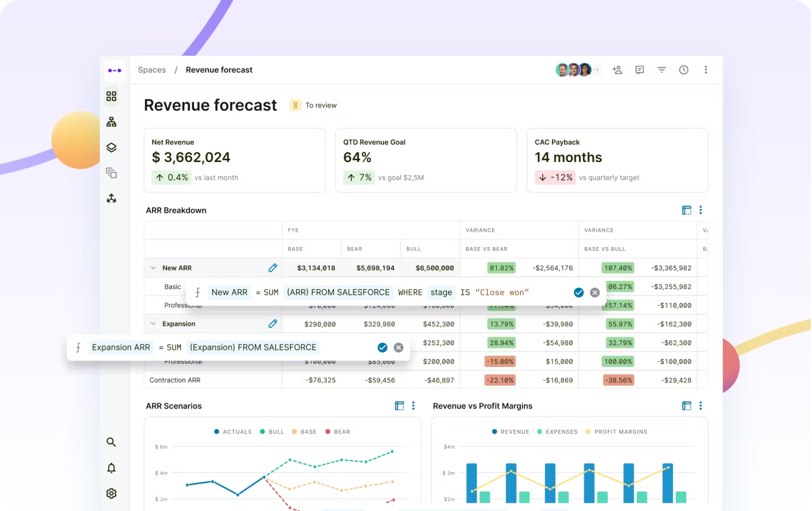Open ARR Breakdown more options menu
812x511 pixels.
tap(700, 210)
